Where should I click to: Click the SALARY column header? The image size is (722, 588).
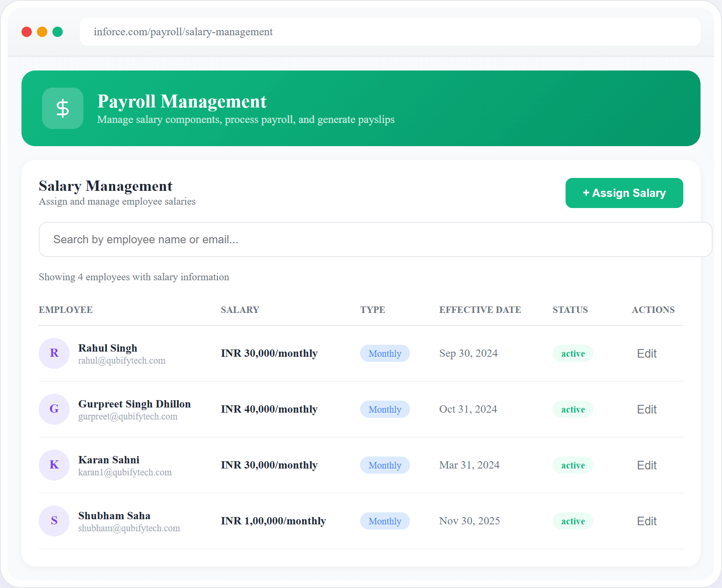[x=240, y=309]
